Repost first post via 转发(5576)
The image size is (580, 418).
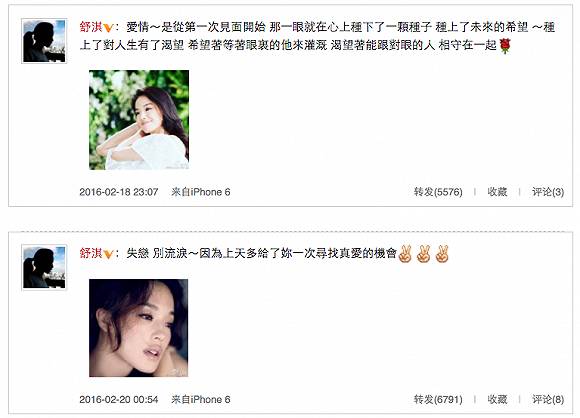438,192
